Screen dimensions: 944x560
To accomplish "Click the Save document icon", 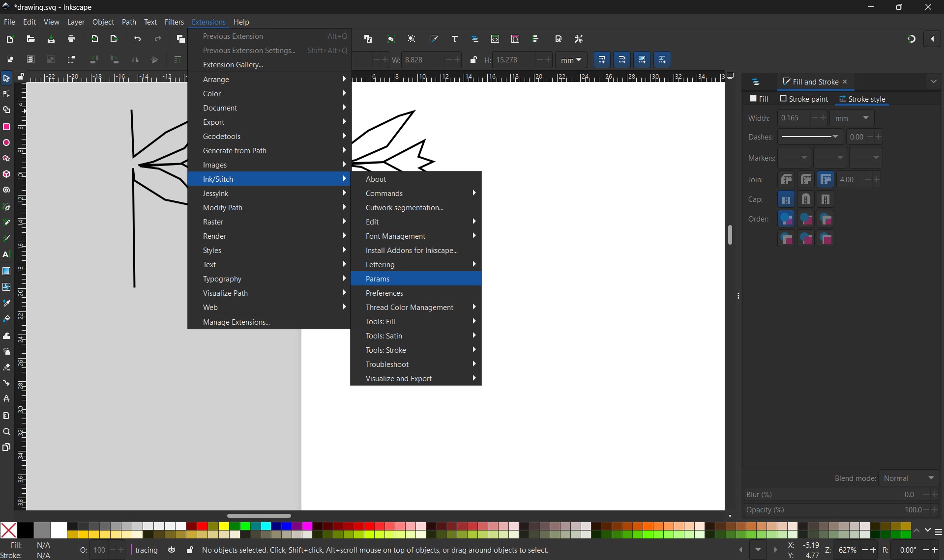I will pos(51,39).
